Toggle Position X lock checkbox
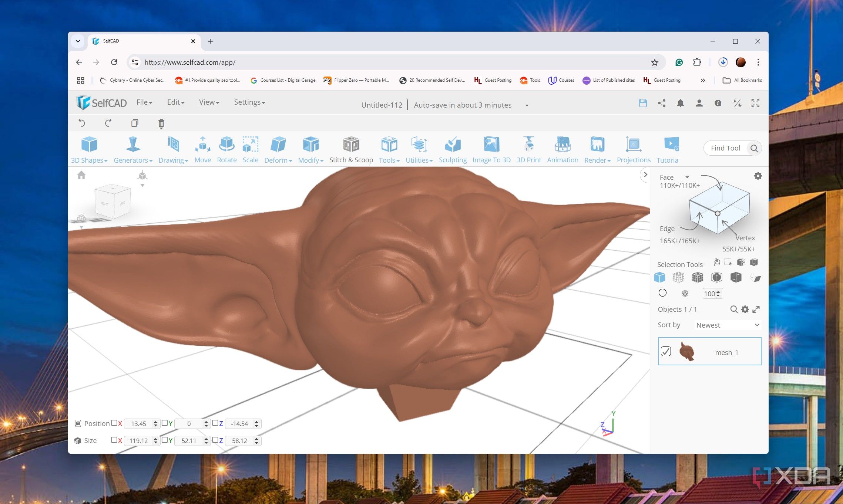The width and height of the screenshot is (843, 504). pyautogui.click(x=114, y=423)
